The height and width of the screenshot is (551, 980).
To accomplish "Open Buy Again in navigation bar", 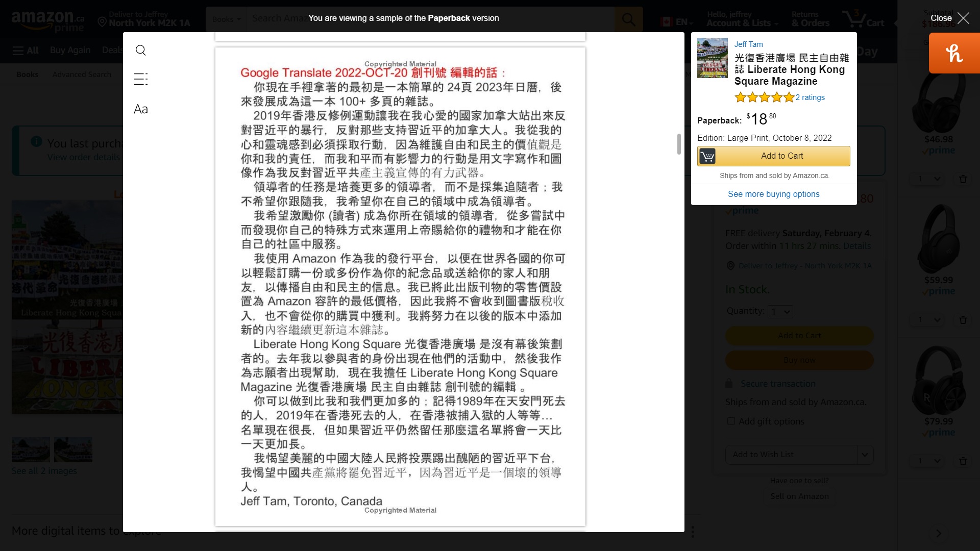I will pos(70,50).
